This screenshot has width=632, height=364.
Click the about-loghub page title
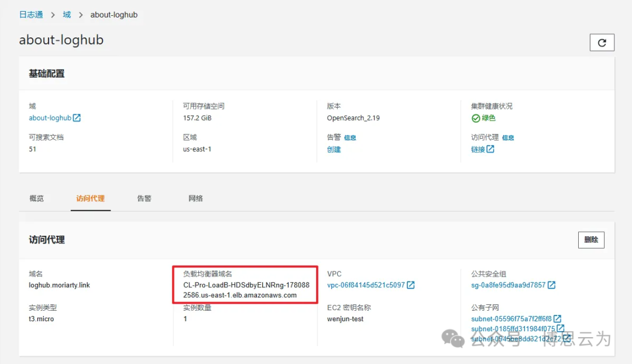(61, 40)
